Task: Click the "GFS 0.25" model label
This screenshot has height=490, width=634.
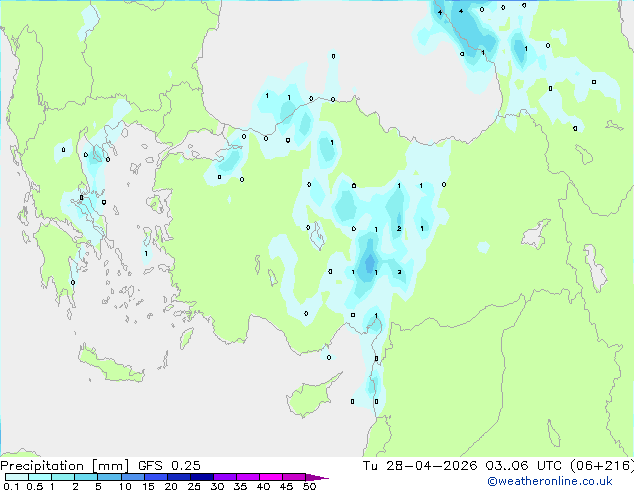Action: click(x=169, y=466)
